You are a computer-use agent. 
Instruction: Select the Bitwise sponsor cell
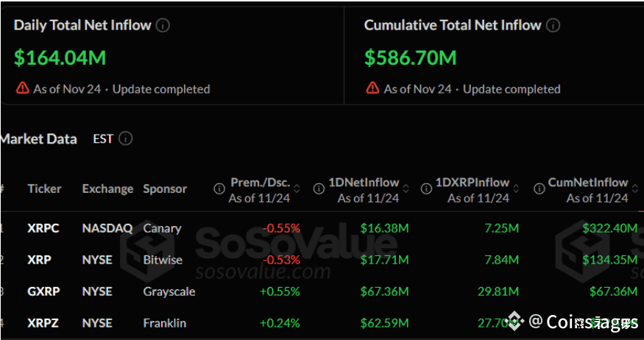point(163,260)
